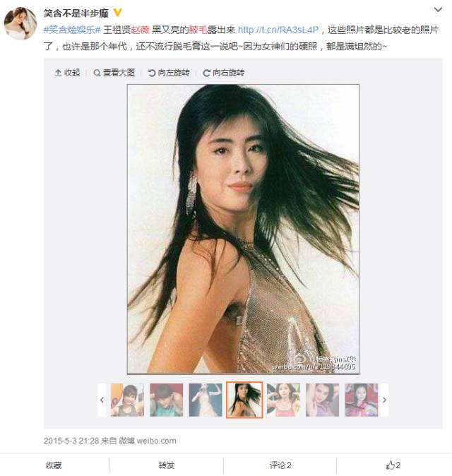Open the #笑含烩娱乐# hashtag topic
The height and width of the screenshot is (476, 452).
(72, 30)
